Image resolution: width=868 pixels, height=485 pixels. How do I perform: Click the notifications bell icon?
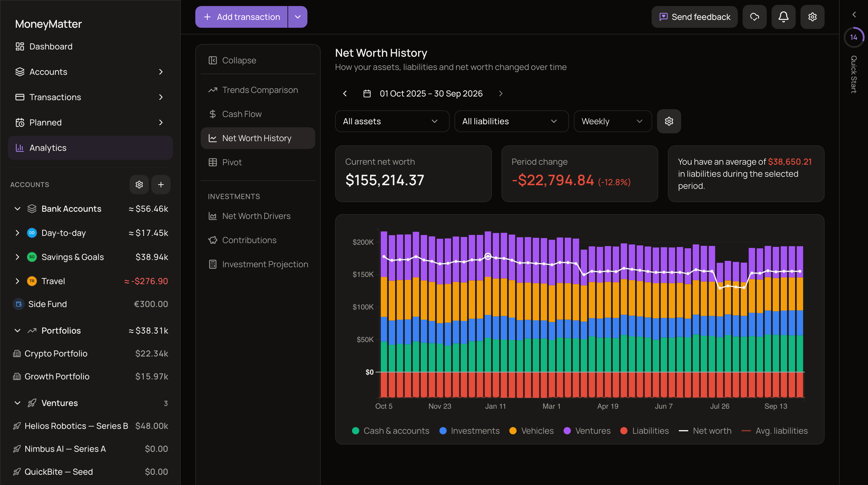tap(783, 17)
